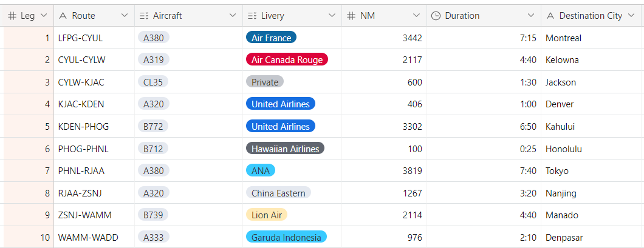
Task: Open the Duration column dropdown arrow
Action: (x=531, y=16)
